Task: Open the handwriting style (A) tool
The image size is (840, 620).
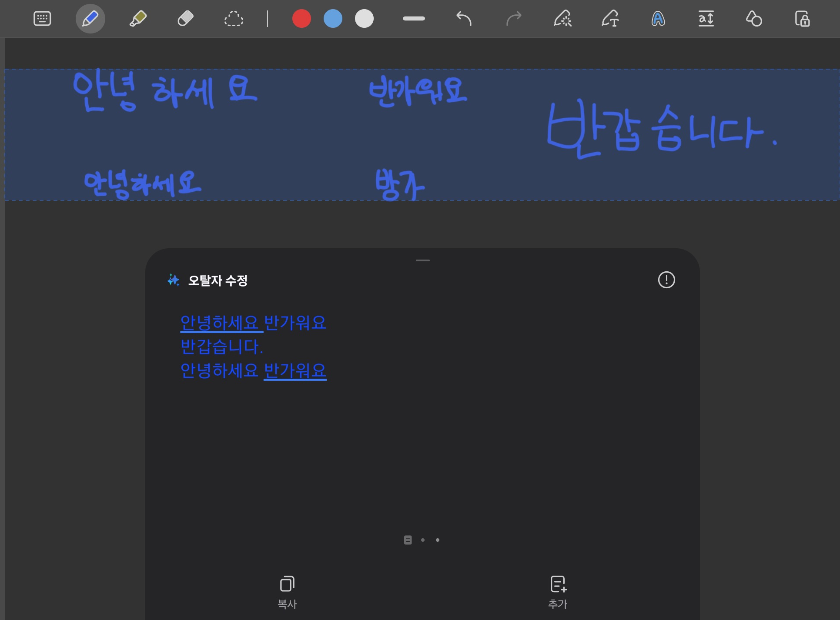Action: pyautogui.click(x=658, y=19)
